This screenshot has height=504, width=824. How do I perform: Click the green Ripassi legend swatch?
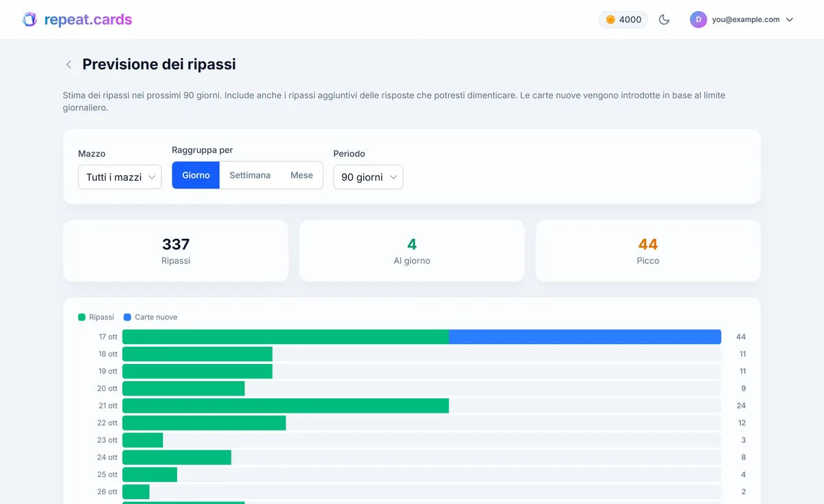pos(82,317)
